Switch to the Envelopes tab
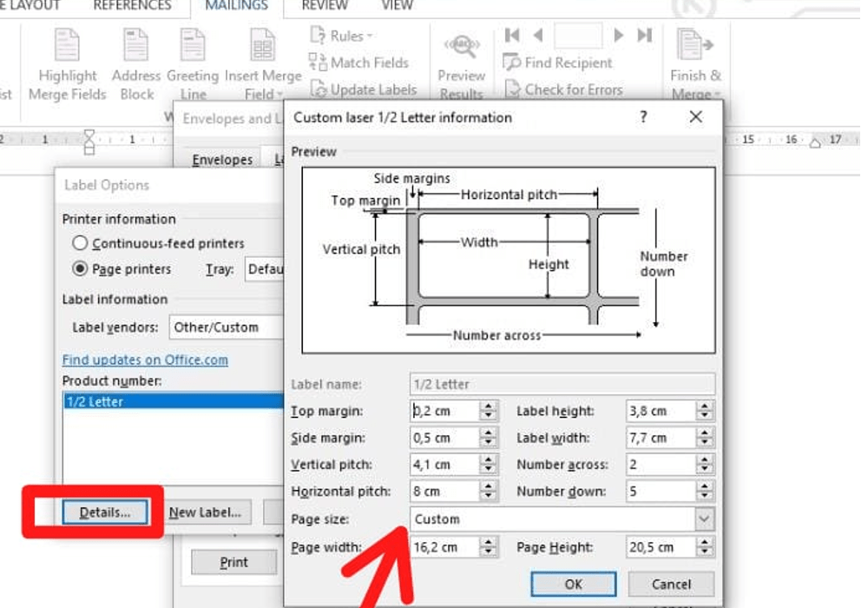This screenshot has width=868, height=608. [x=222, y=160]
